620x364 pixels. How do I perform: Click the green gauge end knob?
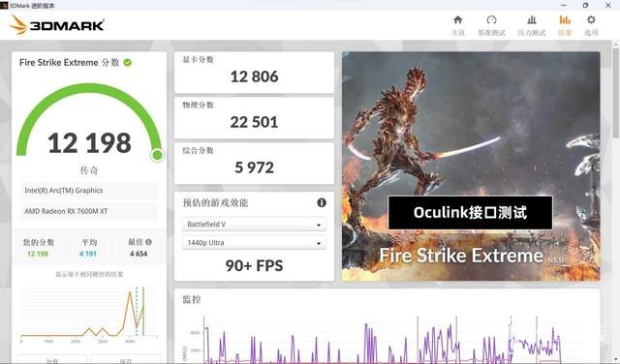coord(157,155)
